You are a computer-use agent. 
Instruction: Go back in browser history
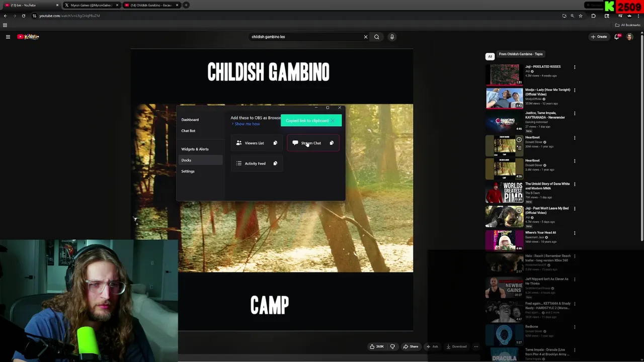coord(5,16)
